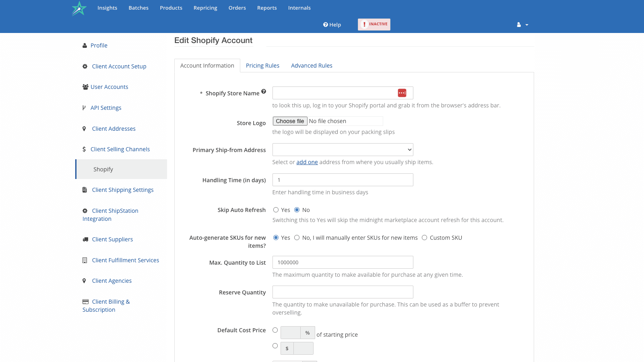This screenshot has height=362, width=644.
Task: Click the Client Addresses map pin icon
Action: pyautogui.click(x=84, y=129)
